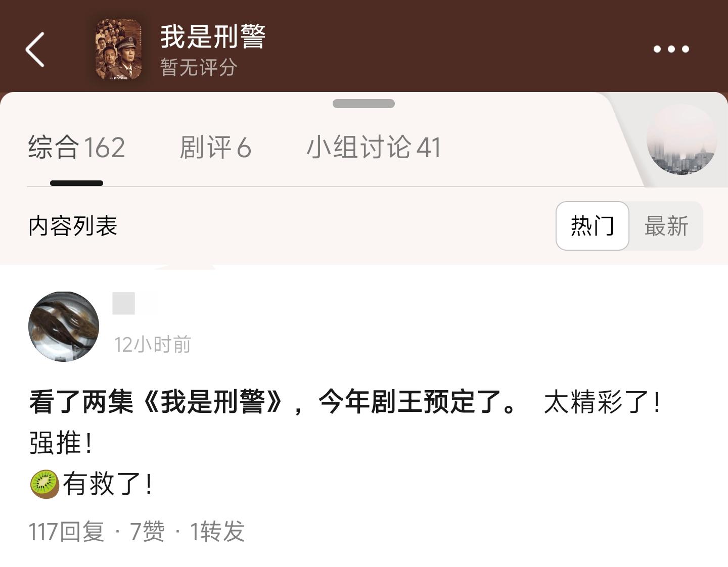Open the round city skyline avatar
The width and height of the screenshot is (728, 567).
pyautogui.click(x=682, y=139)
